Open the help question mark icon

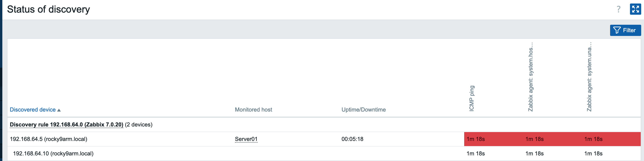[618, 10]
